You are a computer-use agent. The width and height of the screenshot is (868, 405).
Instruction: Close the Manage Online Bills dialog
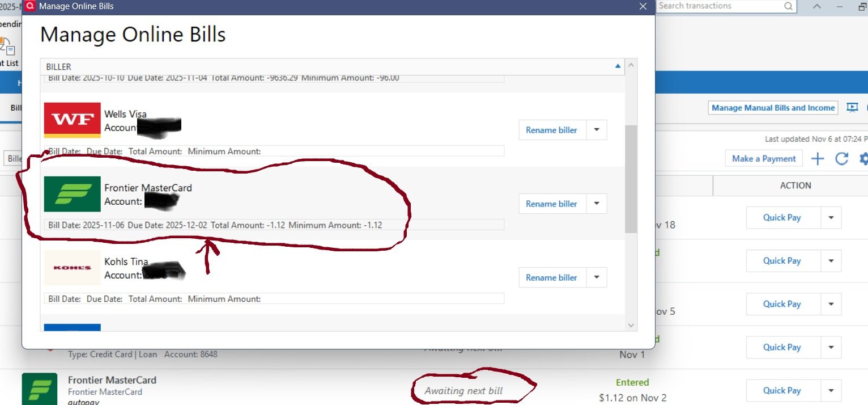point(643,6)
